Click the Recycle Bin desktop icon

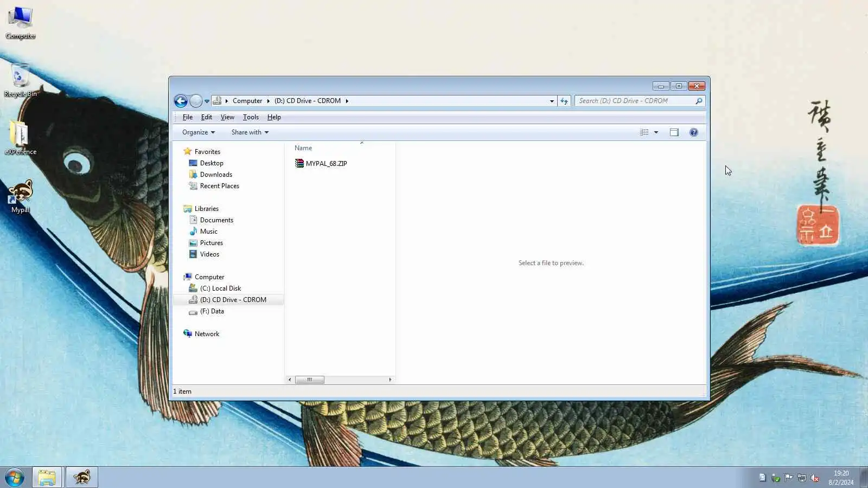pyautogui.click(x=21, y=80)
